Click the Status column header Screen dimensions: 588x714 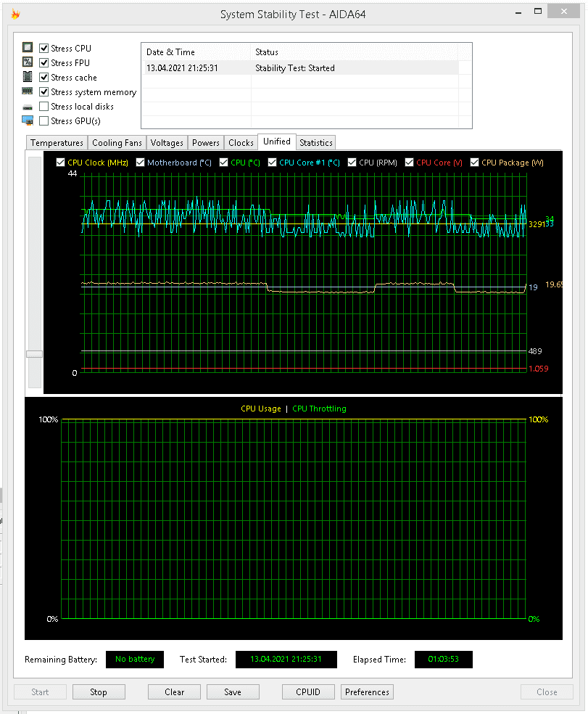click(x=355, y=52)
